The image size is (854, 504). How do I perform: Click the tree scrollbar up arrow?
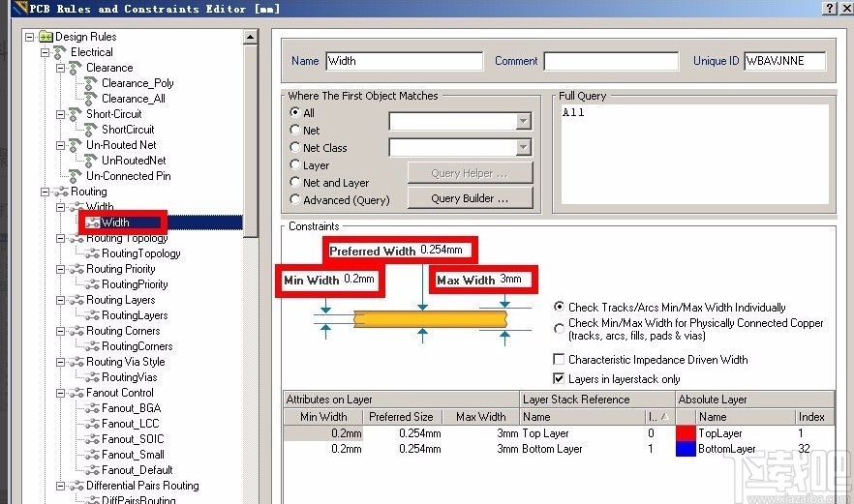coord(250,37)
